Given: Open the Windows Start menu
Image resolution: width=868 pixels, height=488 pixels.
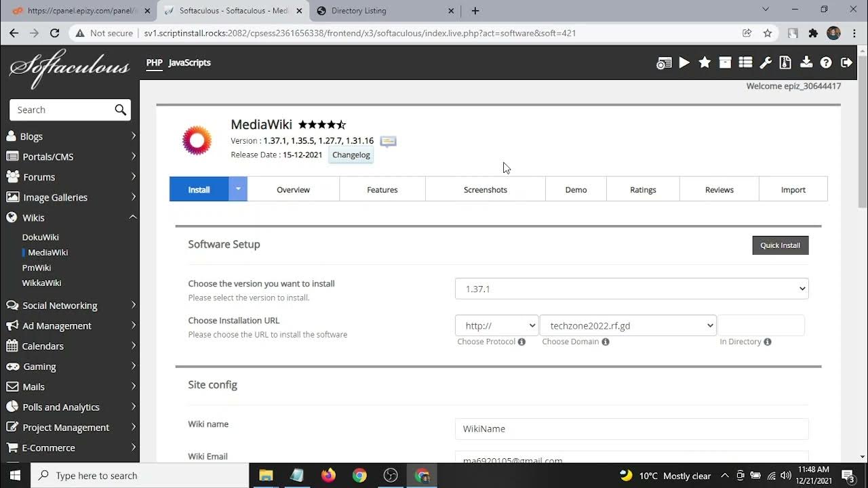Looking at the screenshot, I should coord(15,476).
